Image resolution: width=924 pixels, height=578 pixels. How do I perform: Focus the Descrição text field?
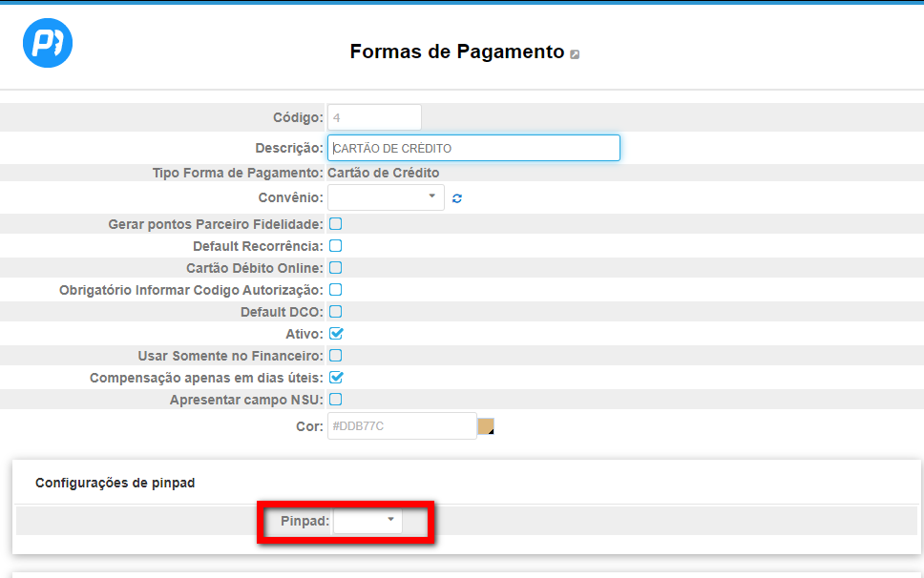473,148
